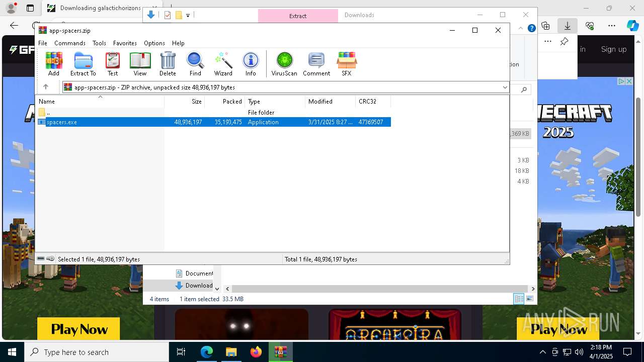
Task: Click the Explorer help question mark icon
Action: coord(531,28)
